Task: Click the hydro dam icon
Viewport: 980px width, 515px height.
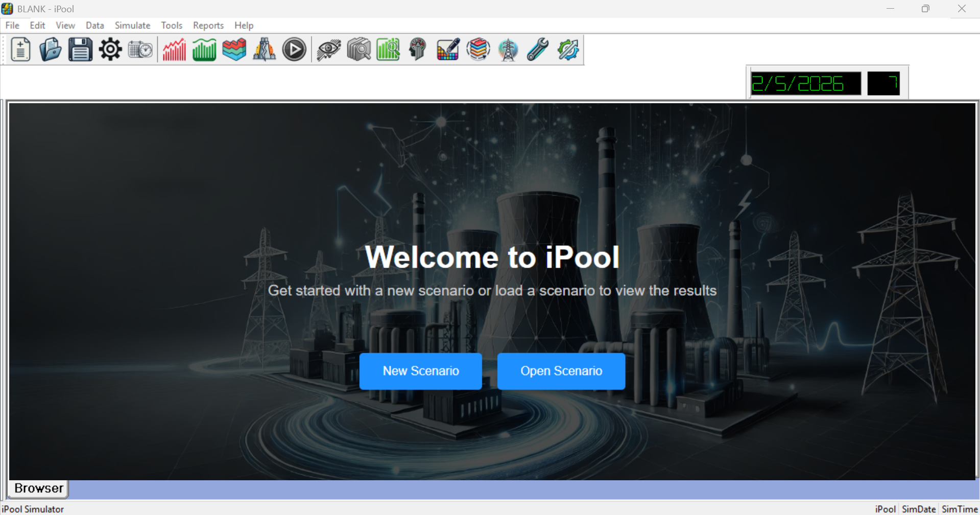Action: [x=264, y=50]
